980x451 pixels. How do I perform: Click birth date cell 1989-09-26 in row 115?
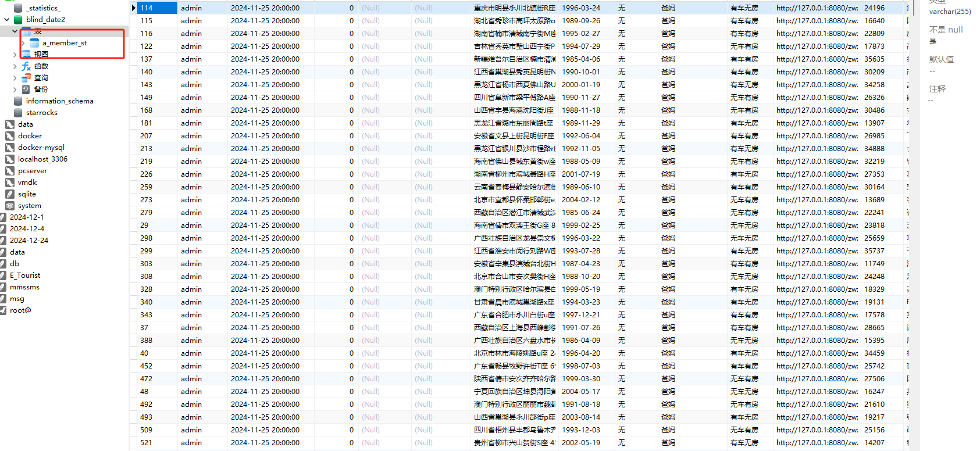click(x=581, y=21)
